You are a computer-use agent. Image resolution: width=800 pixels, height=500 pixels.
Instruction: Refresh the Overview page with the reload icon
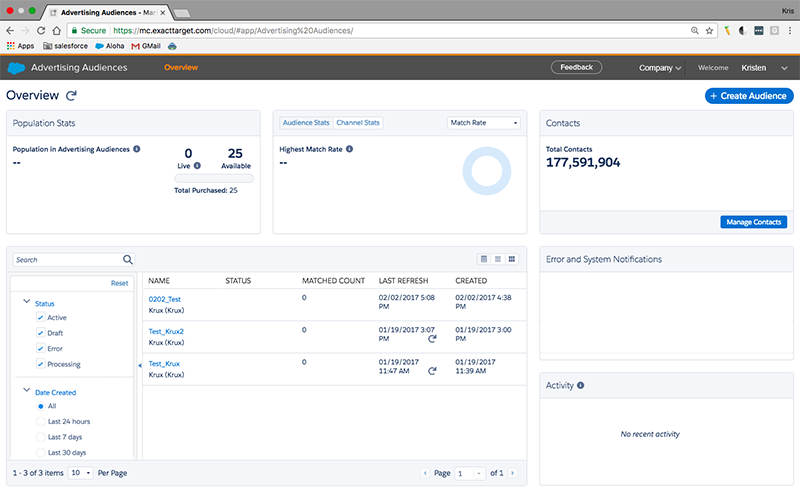click(71, 95)
